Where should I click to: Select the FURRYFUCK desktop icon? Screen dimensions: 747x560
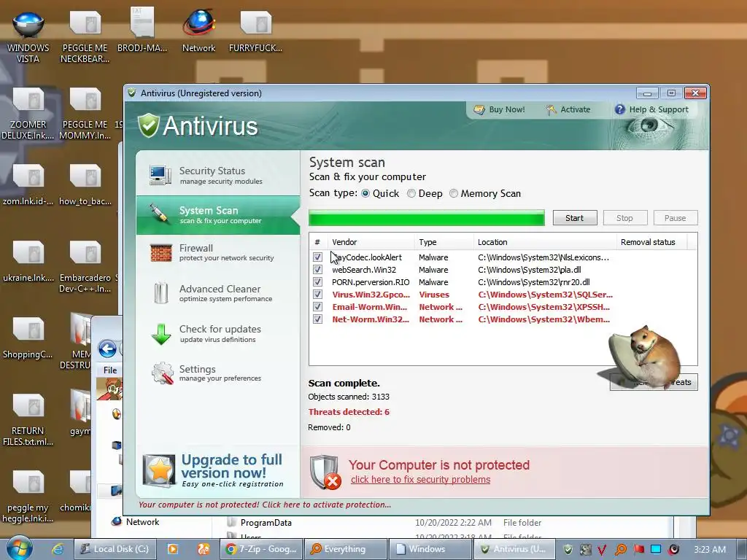tap(255, 31)
